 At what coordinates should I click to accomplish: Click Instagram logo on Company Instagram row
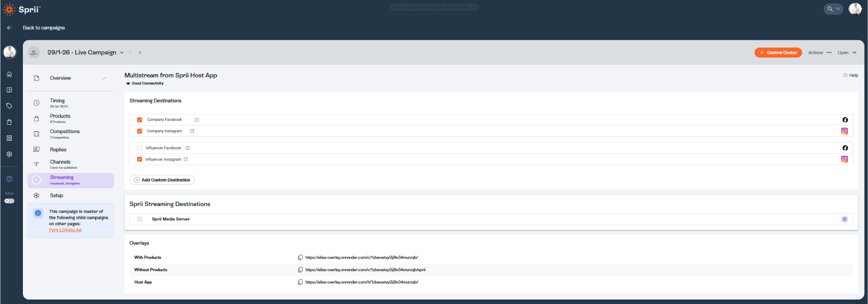pyautogui.click(x=845, y=131)
